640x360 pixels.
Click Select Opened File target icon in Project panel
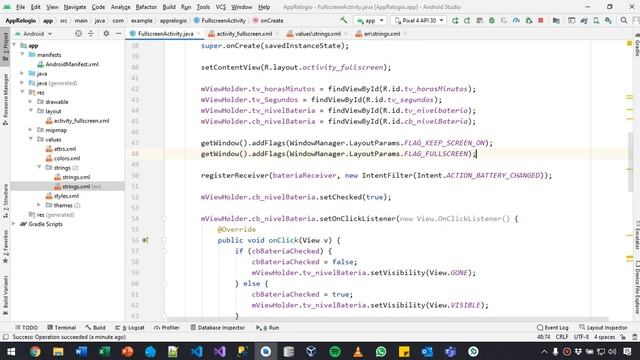78,33
